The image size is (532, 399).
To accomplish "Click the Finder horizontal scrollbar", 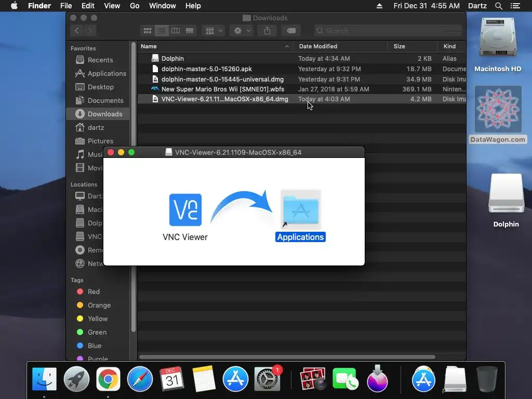I will (287, 357).
